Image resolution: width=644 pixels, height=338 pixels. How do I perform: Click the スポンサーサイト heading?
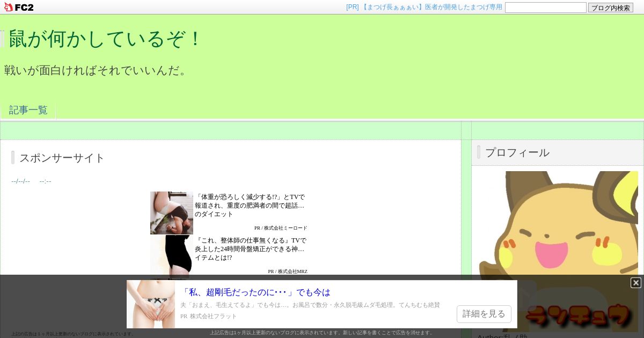[x=62, y=158]
